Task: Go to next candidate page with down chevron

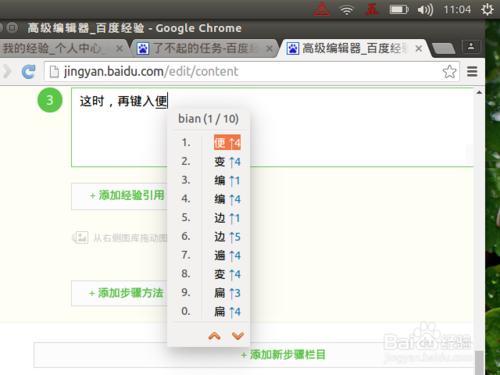Action: point(238,335)
